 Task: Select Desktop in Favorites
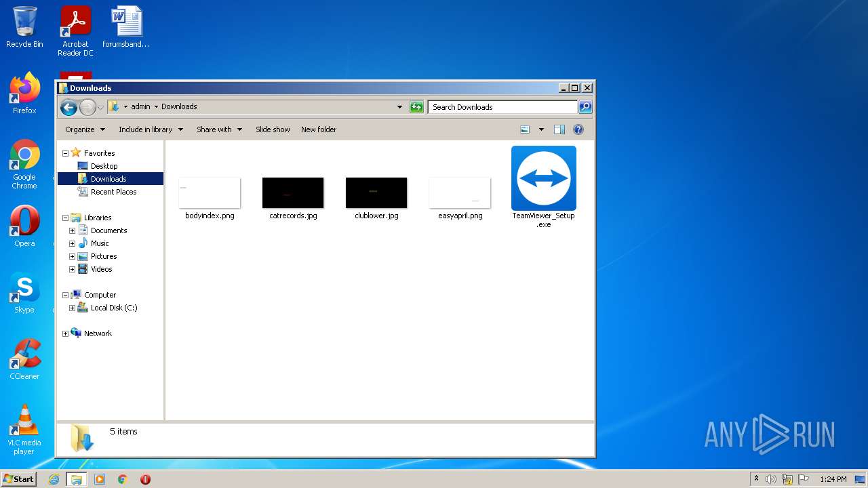(104, 166)
